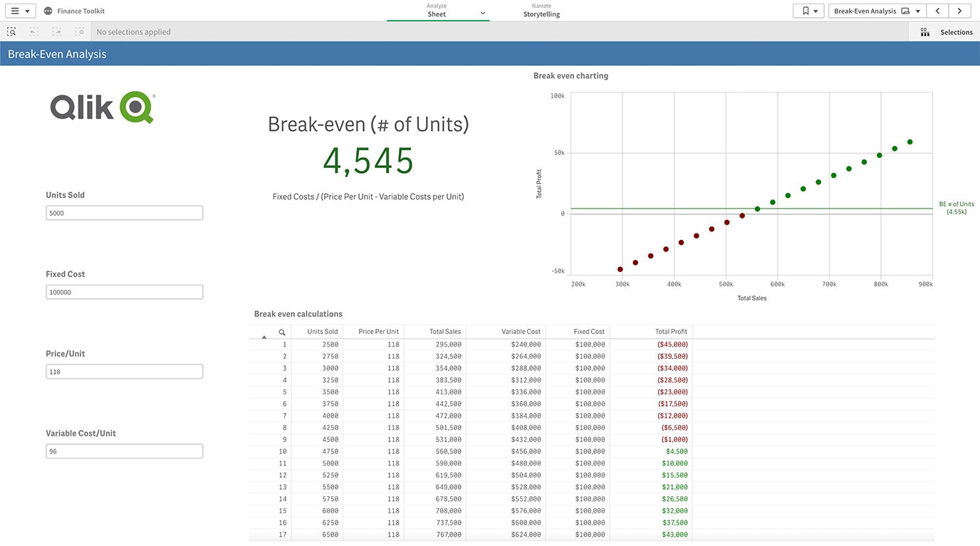Screen dimensions: 980x546
Task: Click the break-even 4,545 KPI value
Action: 368,161
